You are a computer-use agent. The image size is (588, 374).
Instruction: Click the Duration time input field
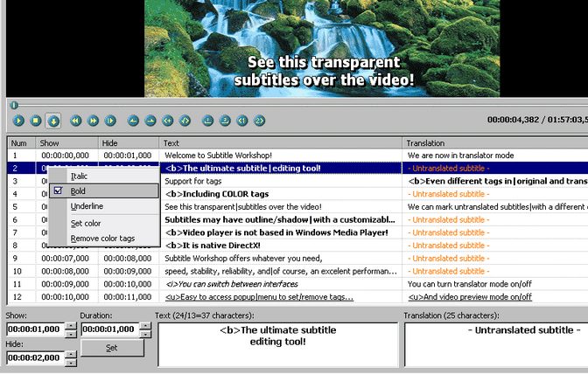coord(110,329)
